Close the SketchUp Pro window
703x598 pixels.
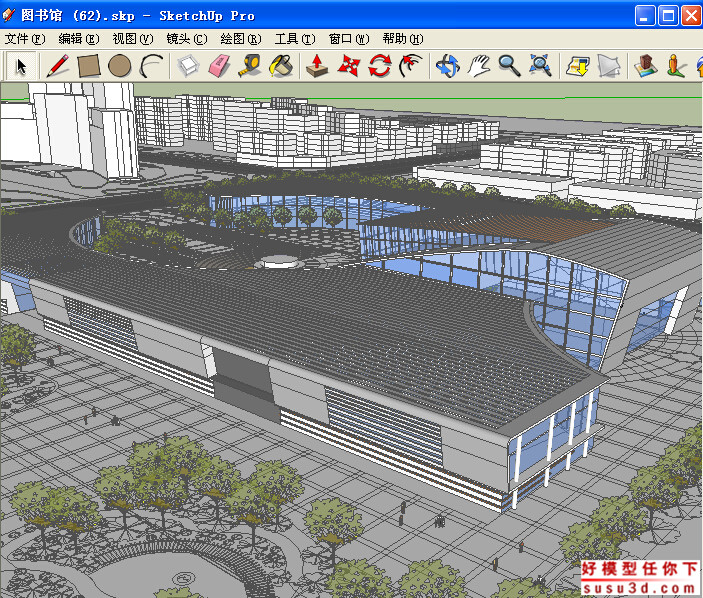pos(691,16)
